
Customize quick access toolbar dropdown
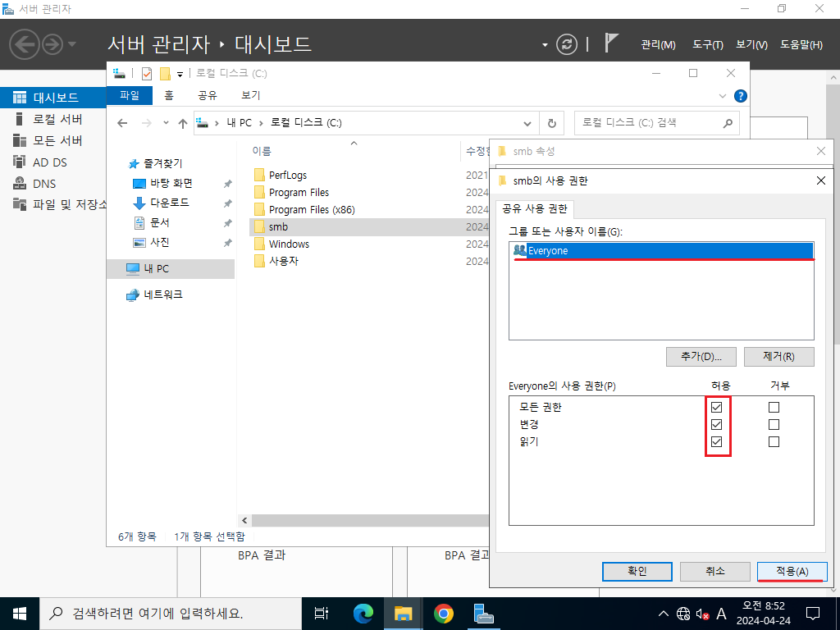(180, 75)
